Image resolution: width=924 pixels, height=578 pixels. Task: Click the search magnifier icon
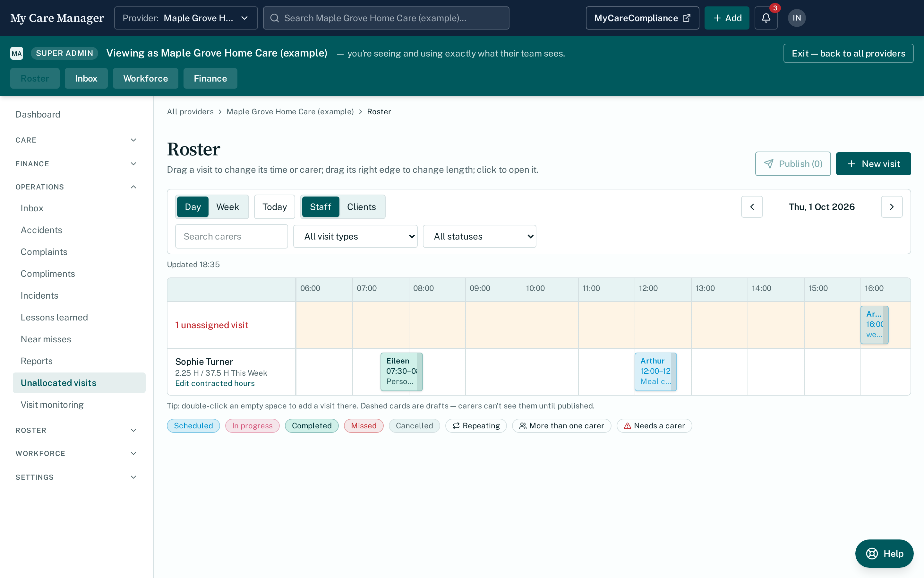(x=275, y=18)
